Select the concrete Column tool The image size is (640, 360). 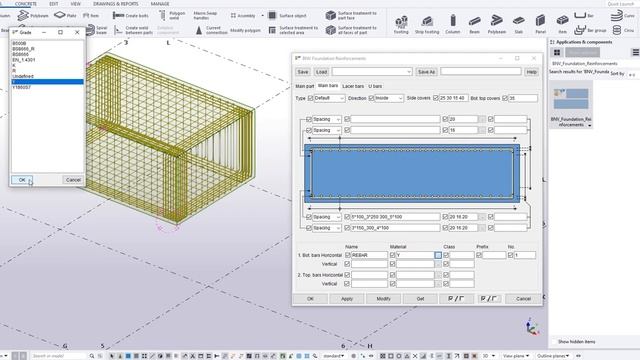tap(452, 24)
